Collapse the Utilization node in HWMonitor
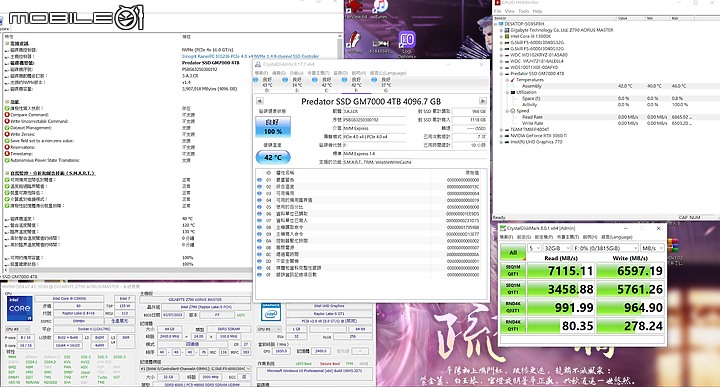720x387 pixels. [507, 92]
